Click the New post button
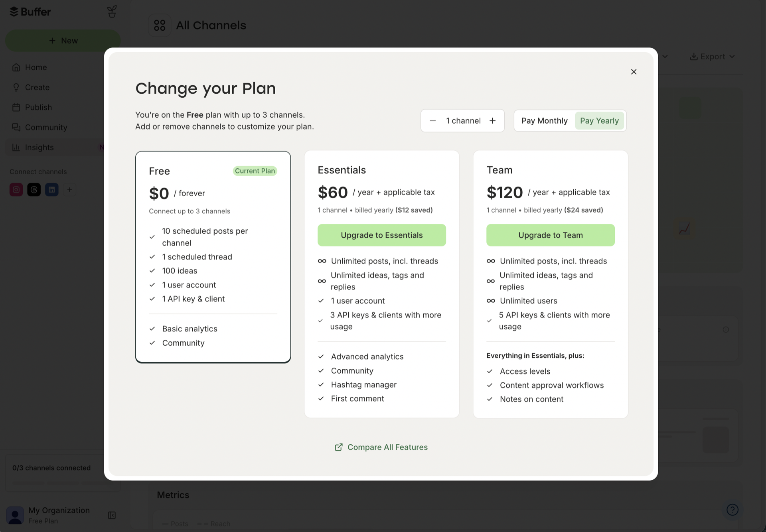 (x=63, y=41)
